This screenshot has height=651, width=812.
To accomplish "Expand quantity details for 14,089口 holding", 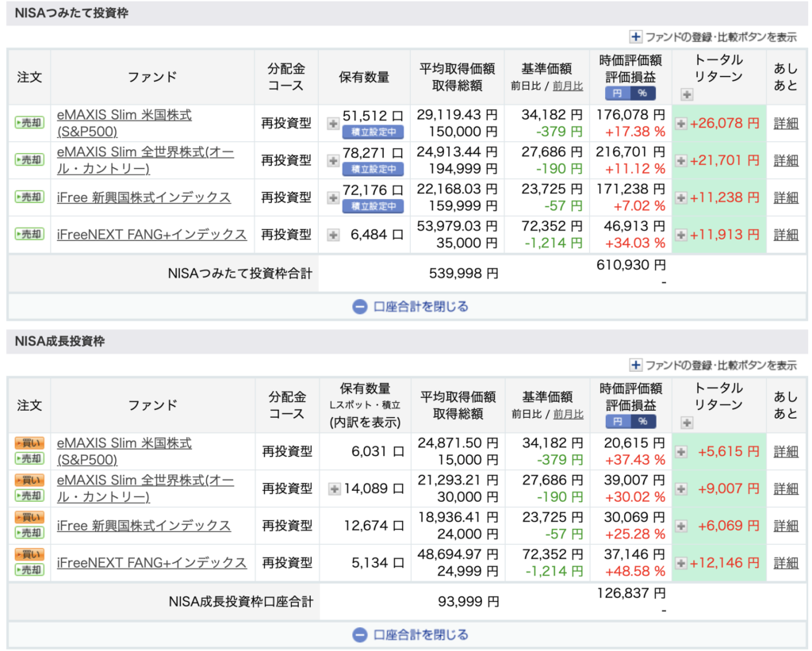I will 335,489.
